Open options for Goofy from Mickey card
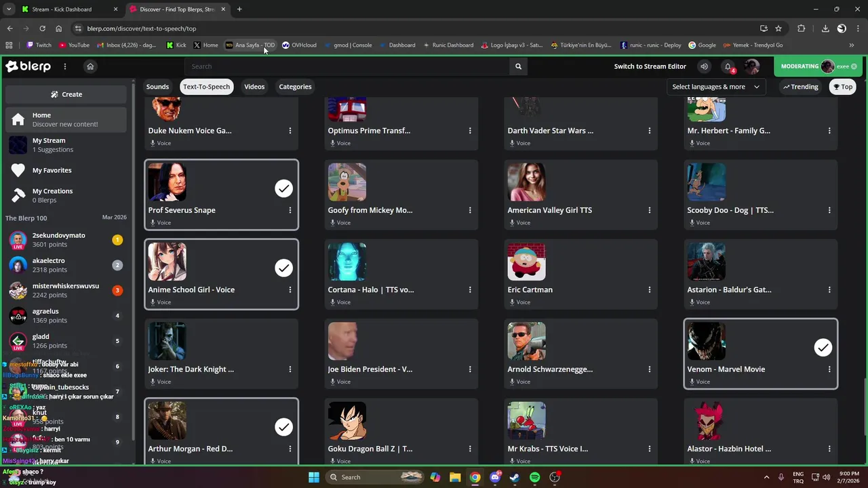 [470, 210]
